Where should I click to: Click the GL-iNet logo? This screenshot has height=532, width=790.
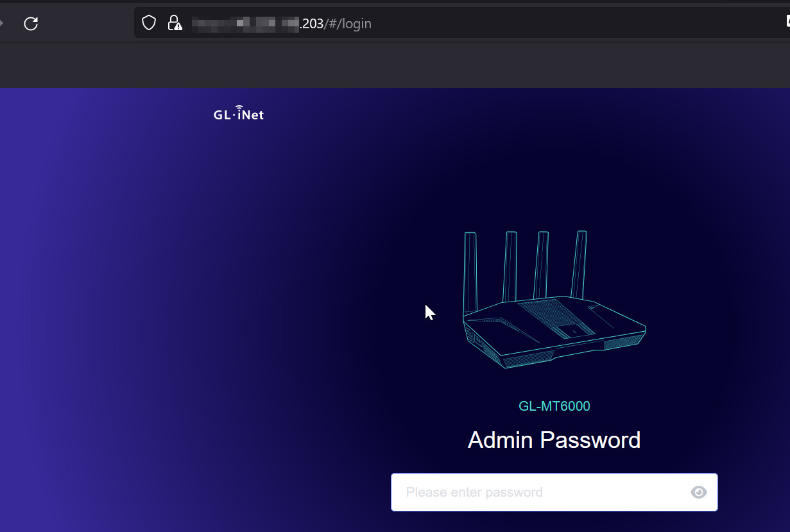[238, 114]
